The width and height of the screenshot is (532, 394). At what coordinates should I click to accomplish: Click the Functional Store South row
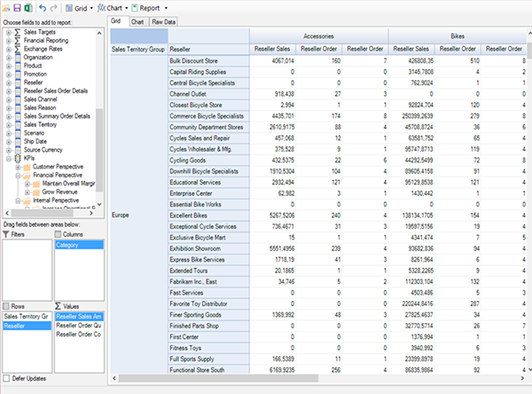tap(208, 370)
